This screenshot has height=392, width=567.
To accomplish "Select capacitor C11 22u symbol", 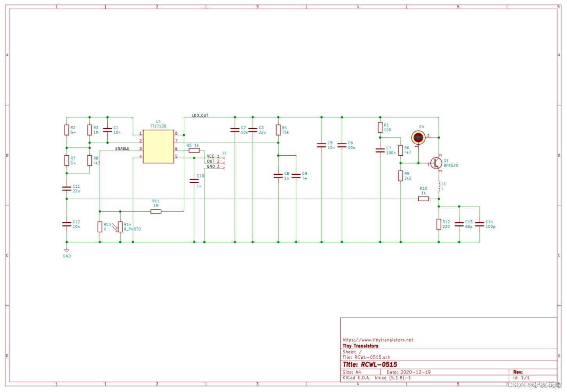I will [x=67, y=188].
